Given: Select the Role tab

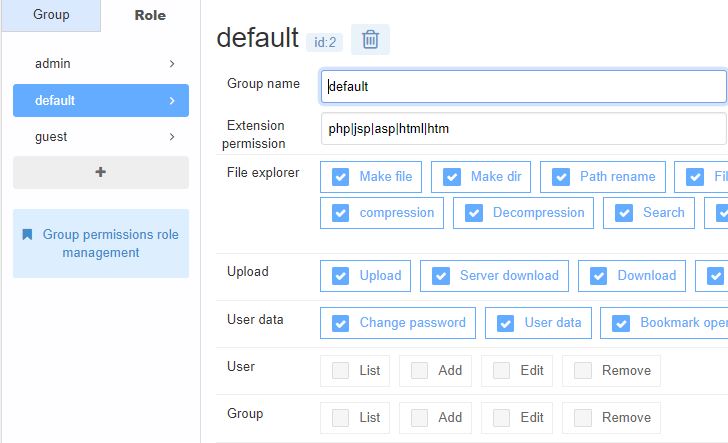Looking at the screenshot, I should [x=150, y=16].
